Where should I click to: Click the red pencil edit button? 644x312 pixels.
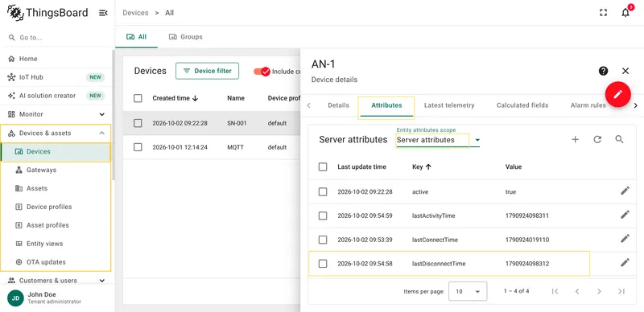point(617,94)
